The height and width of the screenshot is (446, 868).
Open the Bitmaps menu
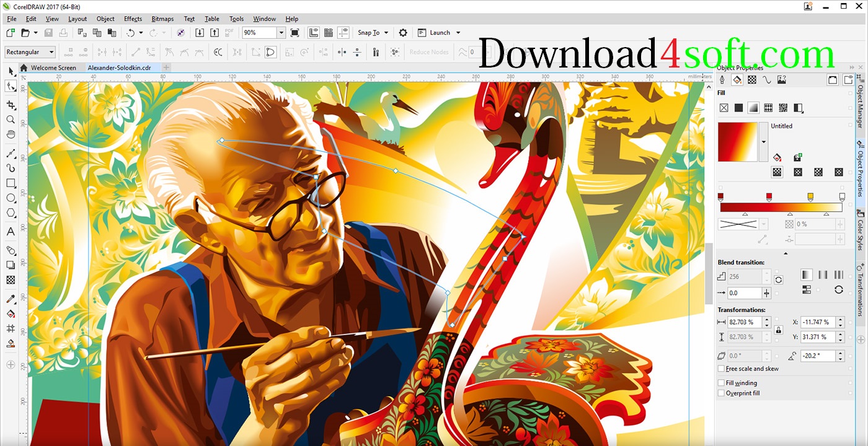(163, 19)
